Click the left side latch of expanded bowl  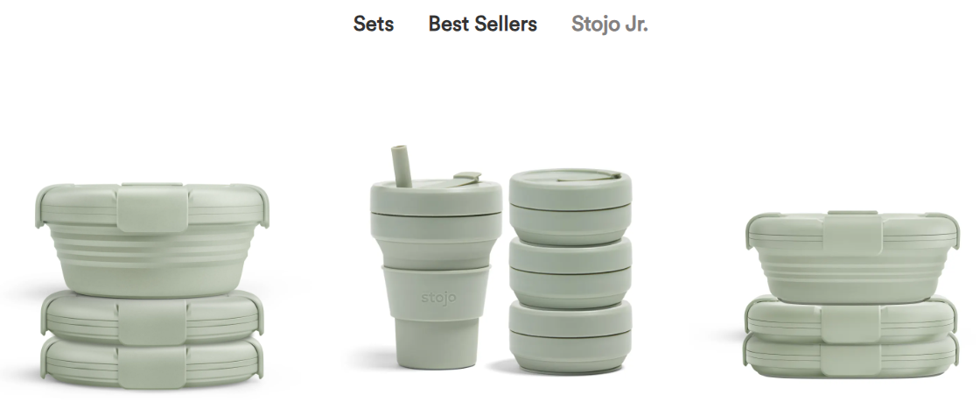[x=45, y=205]
